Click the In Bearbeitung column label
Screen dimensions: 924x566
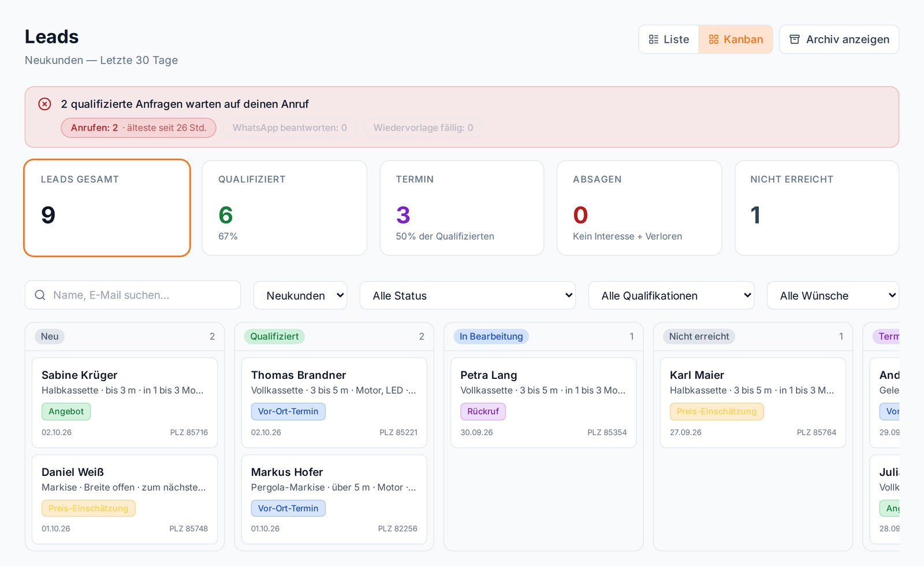(x=491, y=336)
